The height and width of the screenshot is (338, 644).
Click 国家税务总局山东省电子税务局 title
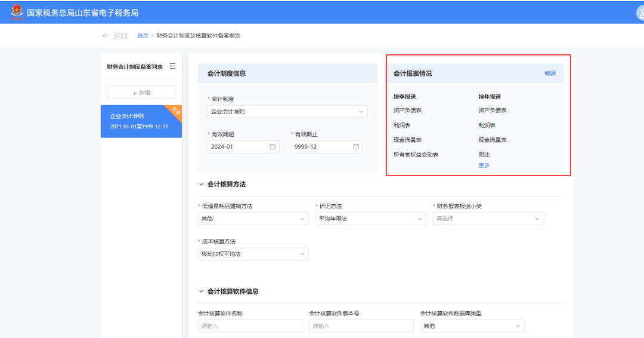click(82, 13)
